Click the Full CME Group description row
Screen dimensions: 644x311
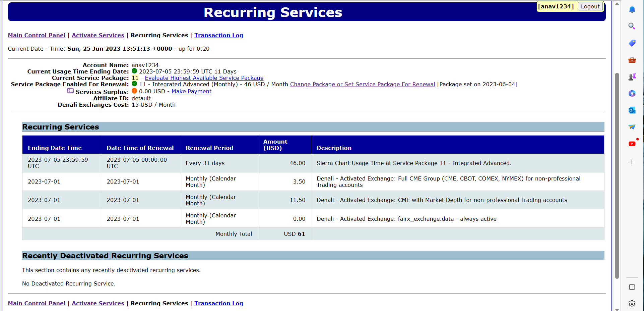[458, 182]
